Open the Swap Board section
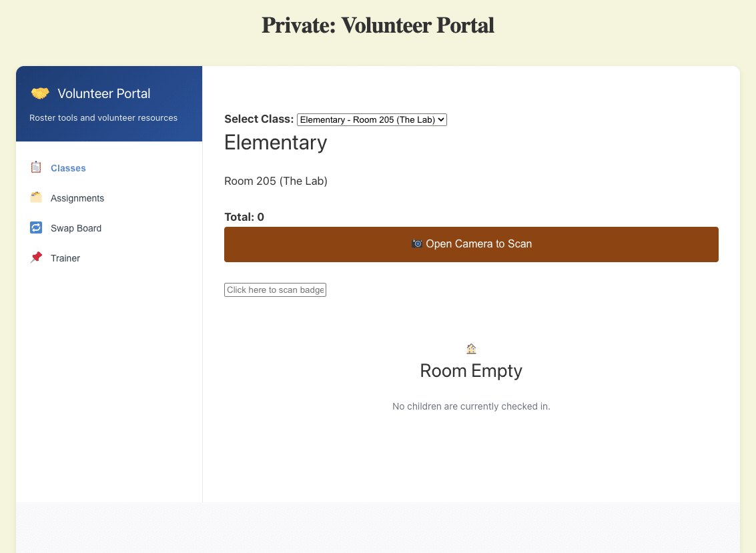 (76, 228)
